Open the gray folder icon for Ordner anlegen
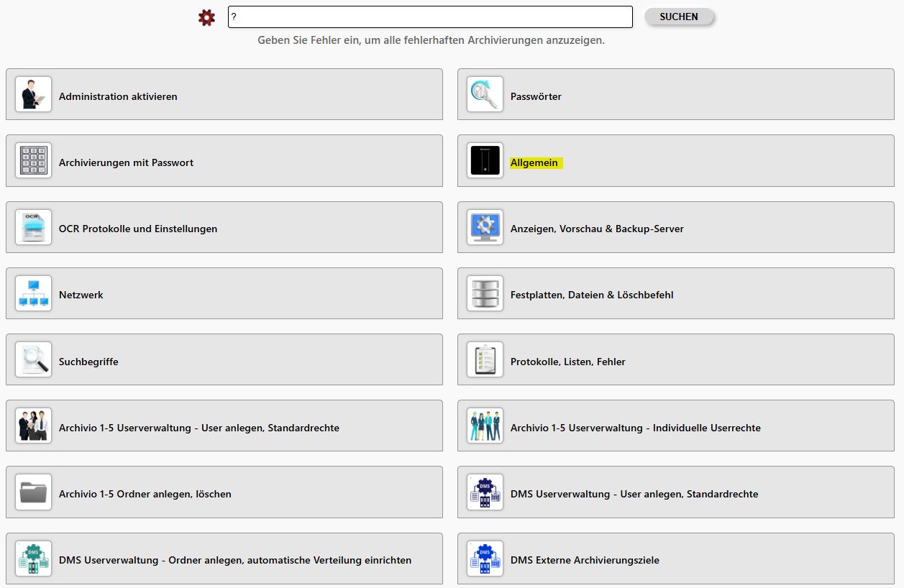The image size is (904, 588). click(33, 492)
